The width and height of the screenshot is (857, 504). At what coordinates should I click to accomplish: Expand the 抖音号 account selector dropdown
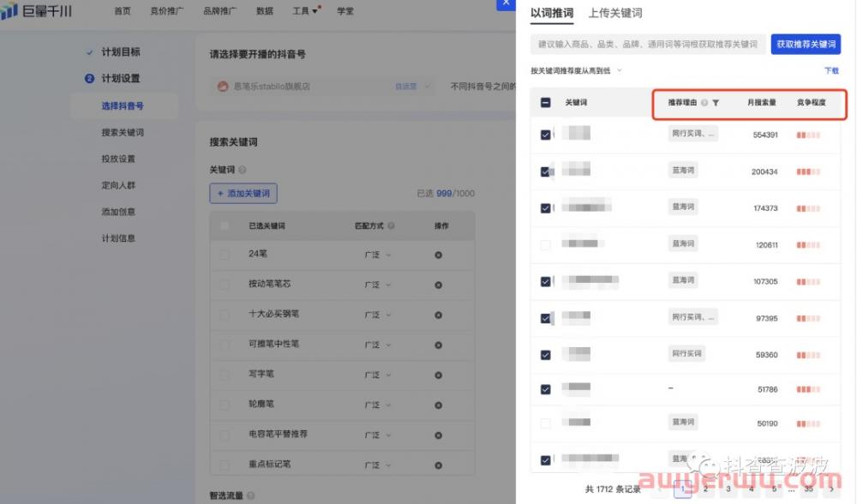coord(323,87)
